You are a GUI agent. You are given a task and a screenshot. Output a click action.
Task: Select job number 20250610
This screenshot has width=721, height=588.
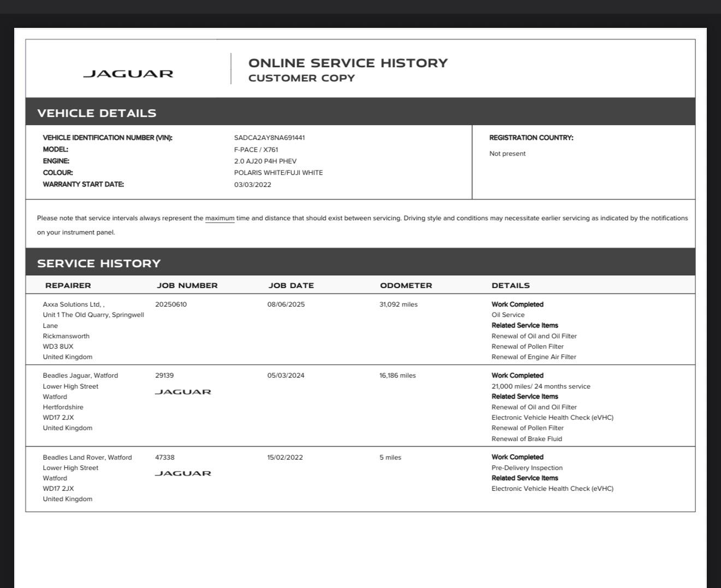[x=171, y=304]
